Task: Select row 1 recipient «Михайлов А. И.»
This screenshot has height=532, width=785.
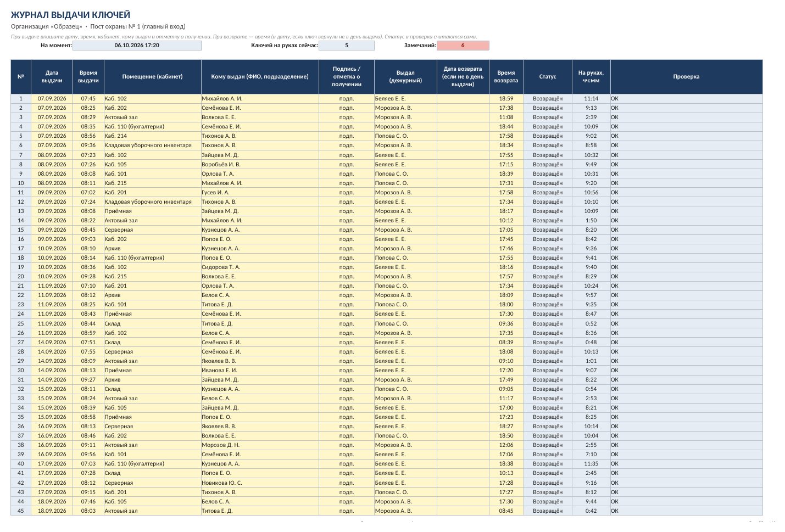Action: [260, 99]
